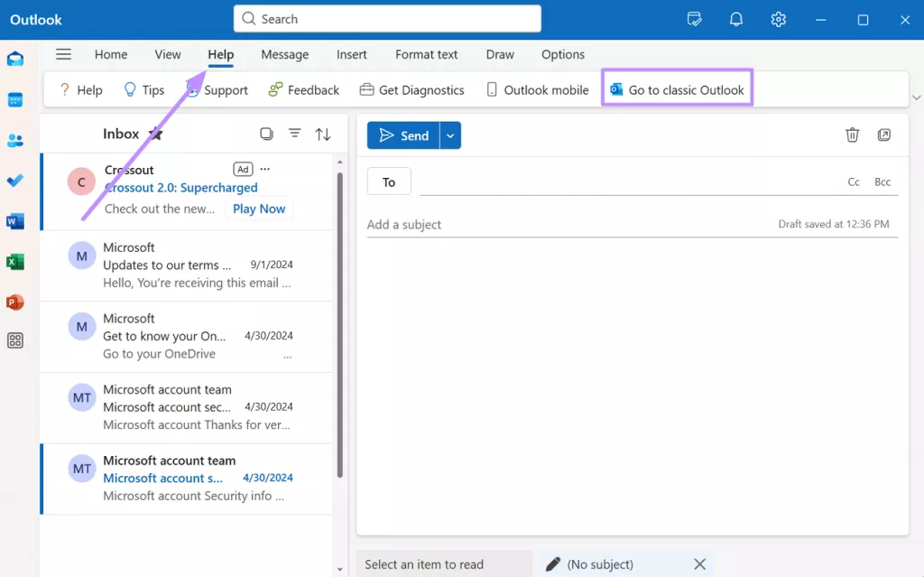Screen dimensions: 924x577
Task: Select the Help tab
Action: point(221,54)
